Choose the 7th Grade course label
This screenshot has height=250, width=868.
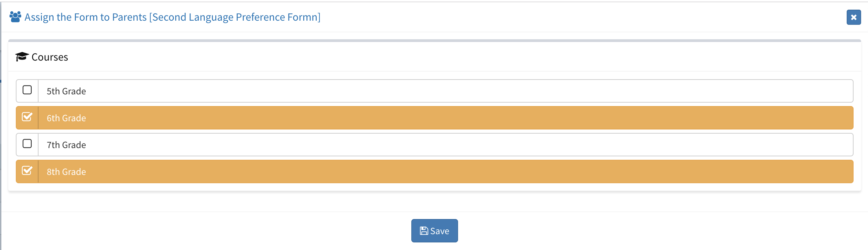pos(66,145)
